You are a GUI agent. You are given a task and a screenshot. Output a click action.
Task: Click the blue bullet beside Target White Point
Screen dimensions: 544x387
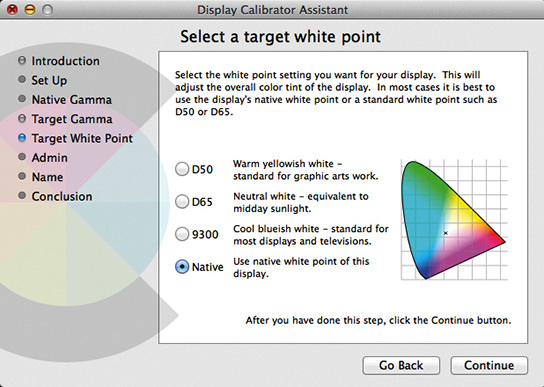pyautogui.click(x=22, y=138)
